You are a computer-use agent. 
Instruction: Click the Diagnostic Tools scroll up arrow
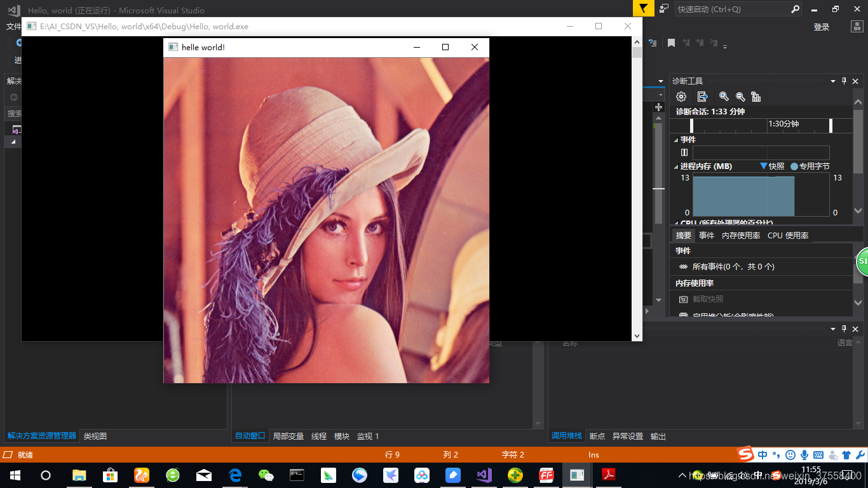[x=858, y=102]
